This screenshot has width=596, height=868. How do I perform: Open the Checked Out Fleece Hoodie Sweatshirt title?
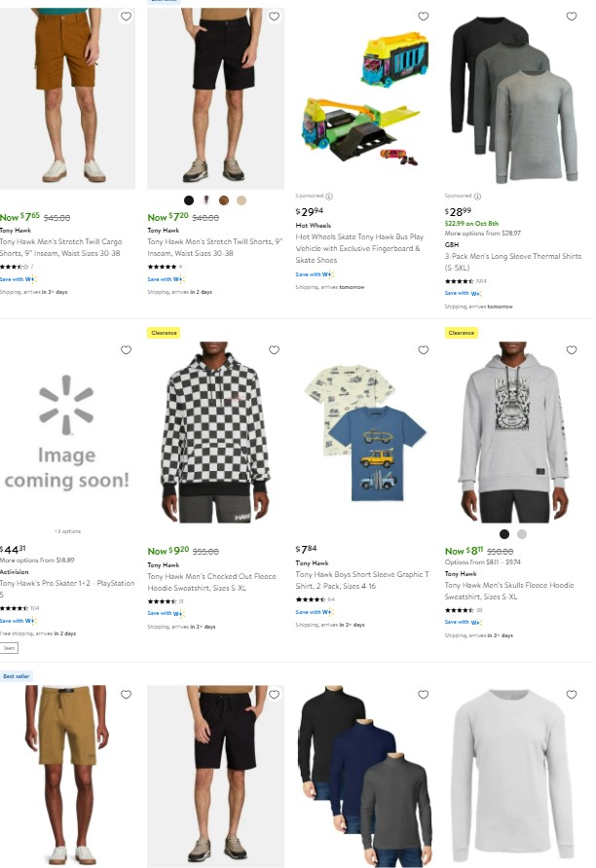click(x=211, y=582)
